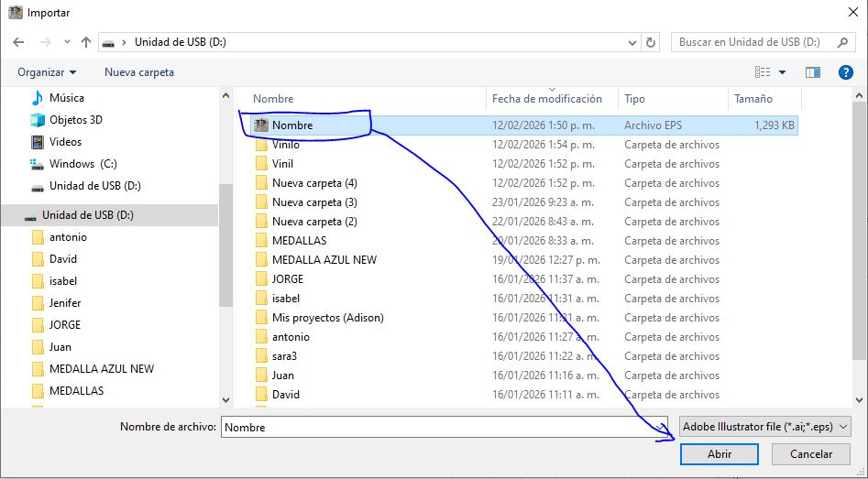This screenshot has height=479, width=868.
Task: Click the Archivo EPS type cell
Action: (x=653, y=125)
